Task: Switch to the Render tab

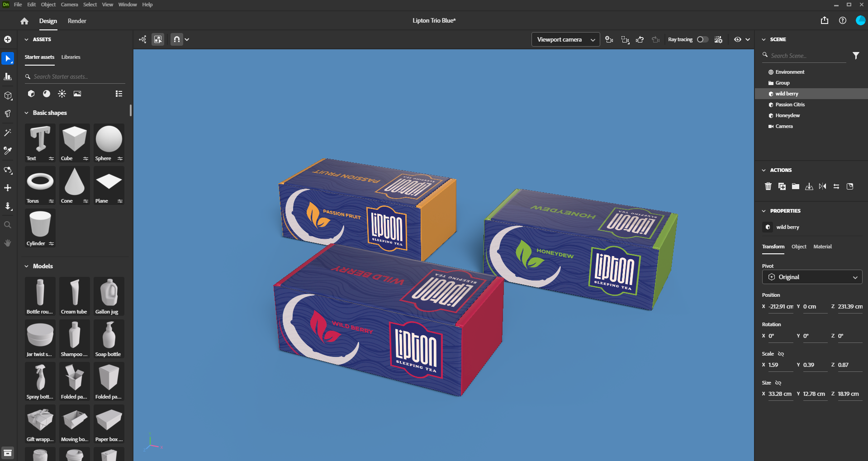Action: tap(77, 21)
